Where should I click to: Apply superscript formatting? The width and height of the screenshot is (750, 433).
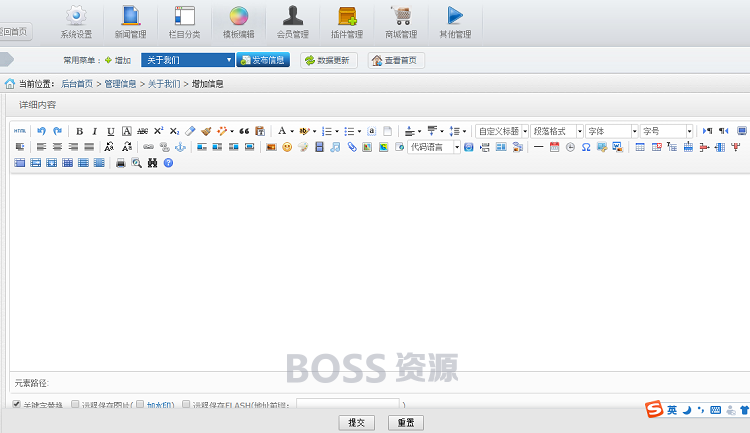[x=158, y=131]
